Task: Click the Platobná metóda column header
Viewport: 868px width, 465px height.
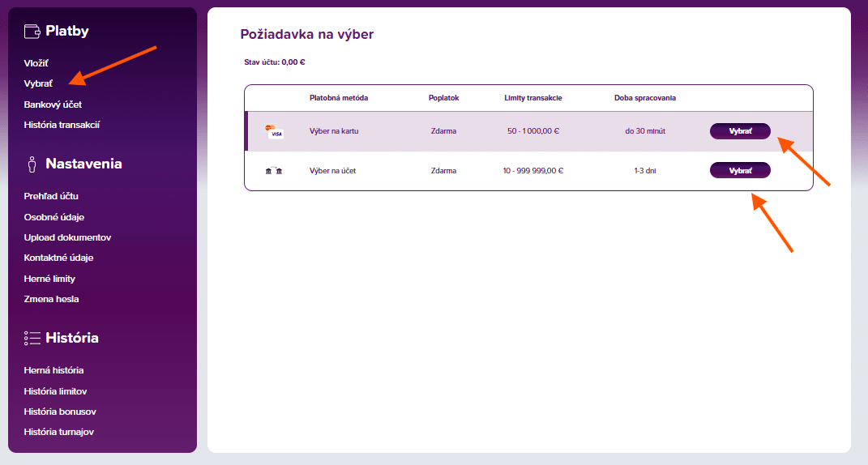Action: (x=339, y=98)
